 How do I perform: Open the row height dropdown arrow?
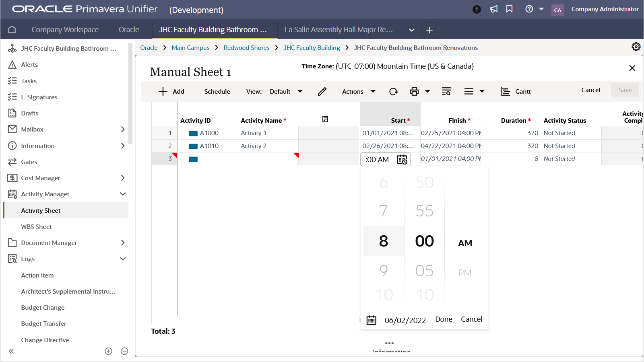click(482, 91)
